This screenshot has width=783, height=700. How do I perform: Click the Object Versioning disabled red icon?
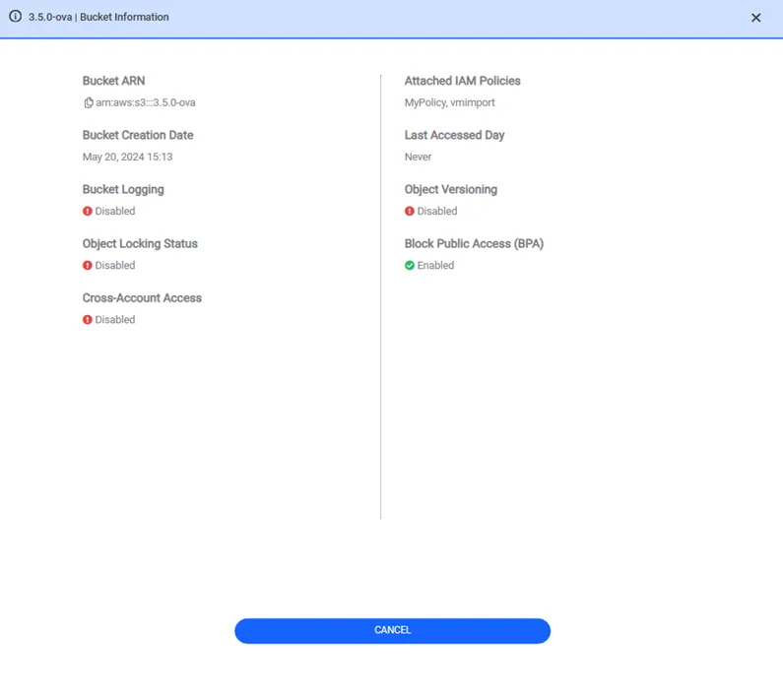(x=410, y=212)
